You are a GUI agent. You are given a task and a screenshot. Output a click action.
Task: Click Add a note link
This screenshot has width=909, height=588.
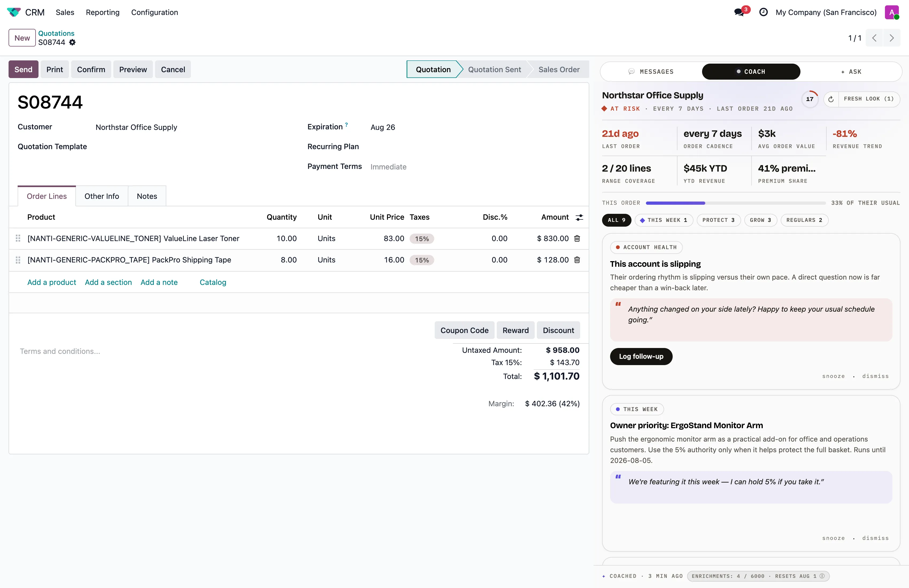[159, 282]
